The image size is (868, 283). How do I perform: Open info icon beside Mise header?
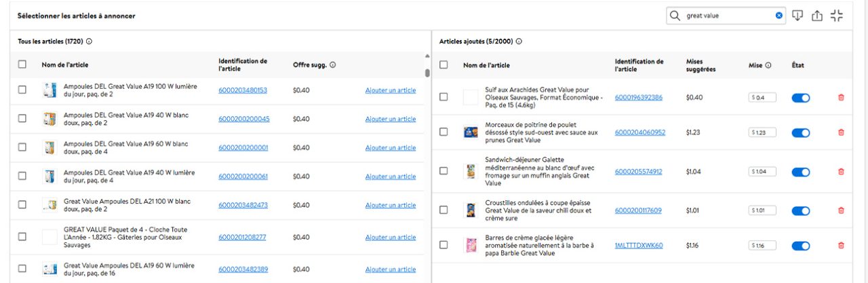pos(768,65)
